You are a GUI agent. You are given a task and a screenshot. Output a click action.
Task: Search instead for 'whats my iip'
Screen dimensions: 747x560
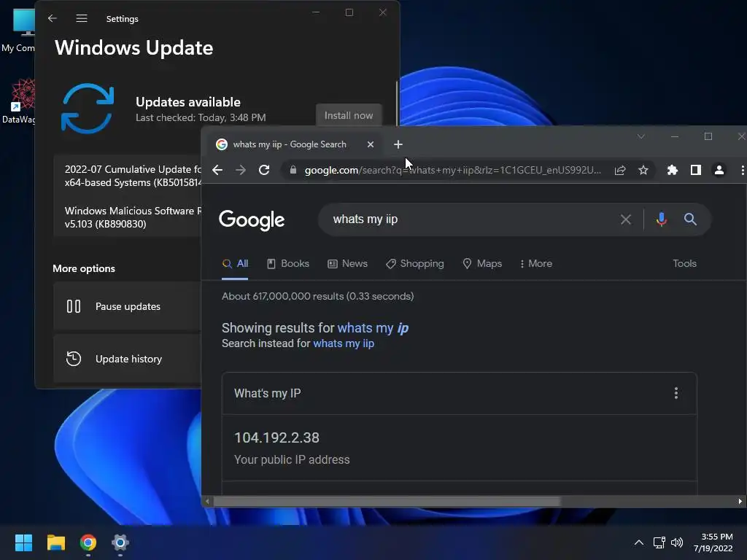click(344, 343)
